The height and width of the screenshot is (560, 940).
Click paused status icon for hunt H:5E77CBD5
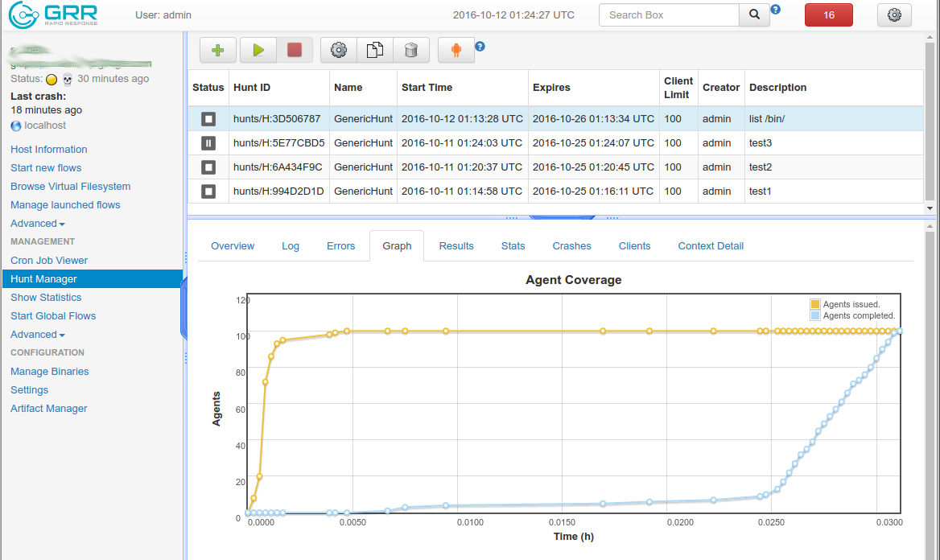coord(208,142)
